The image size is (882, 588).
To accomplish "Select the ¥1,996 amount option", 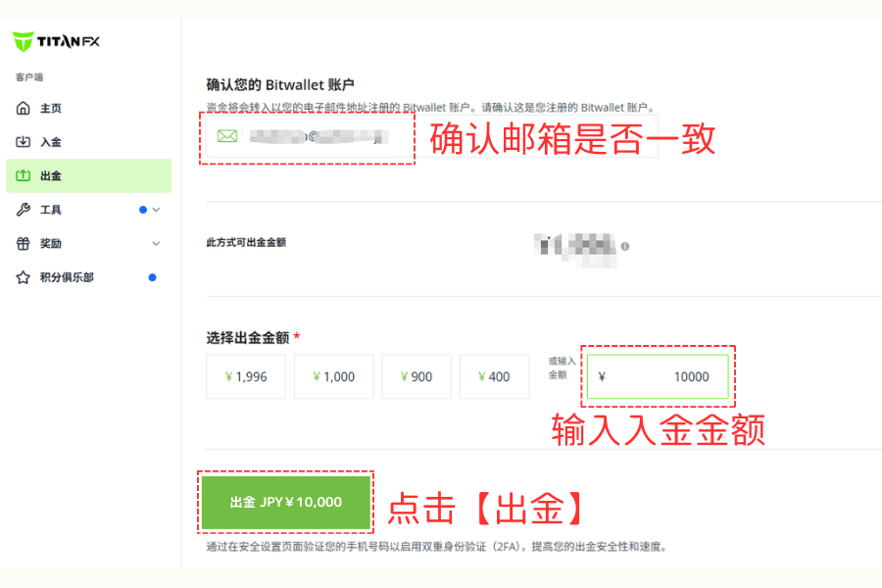I will 245,376.
